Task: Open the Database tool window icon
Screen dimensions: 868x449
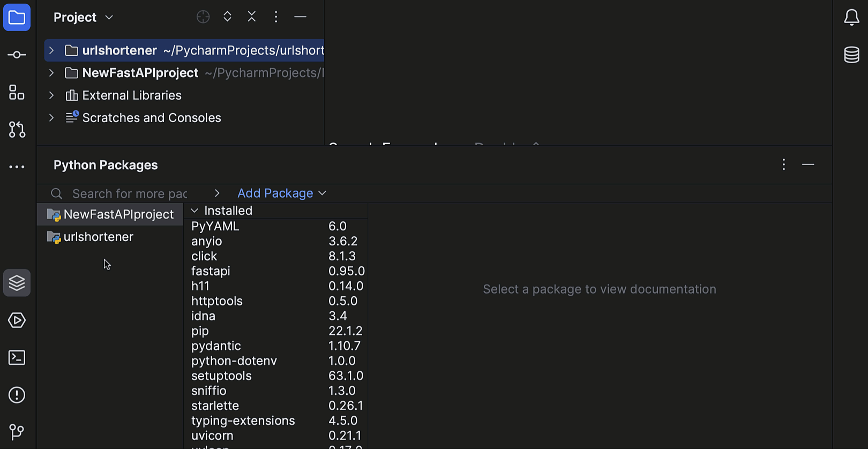Action: 851,55
